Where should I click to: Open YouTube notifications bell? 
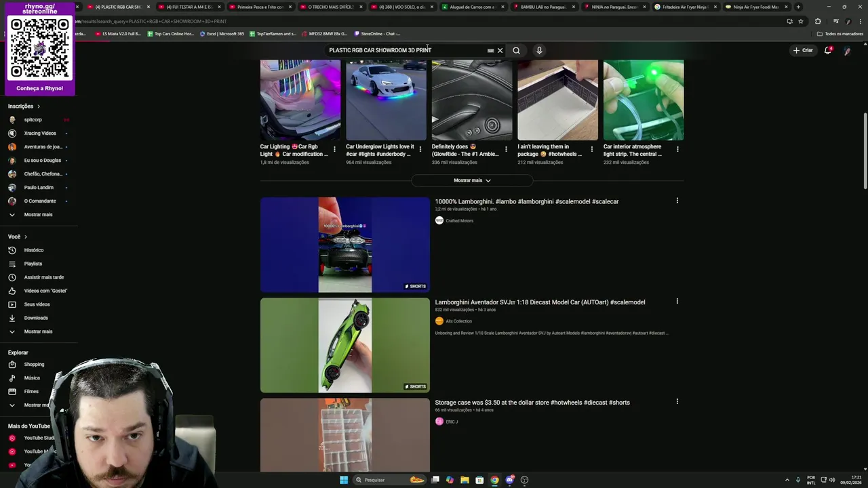tap(827, 50)
